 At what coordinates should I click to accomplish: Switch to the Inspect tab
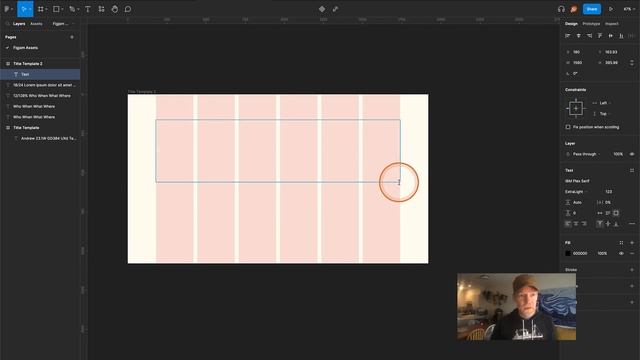click(x=611, y=24)
